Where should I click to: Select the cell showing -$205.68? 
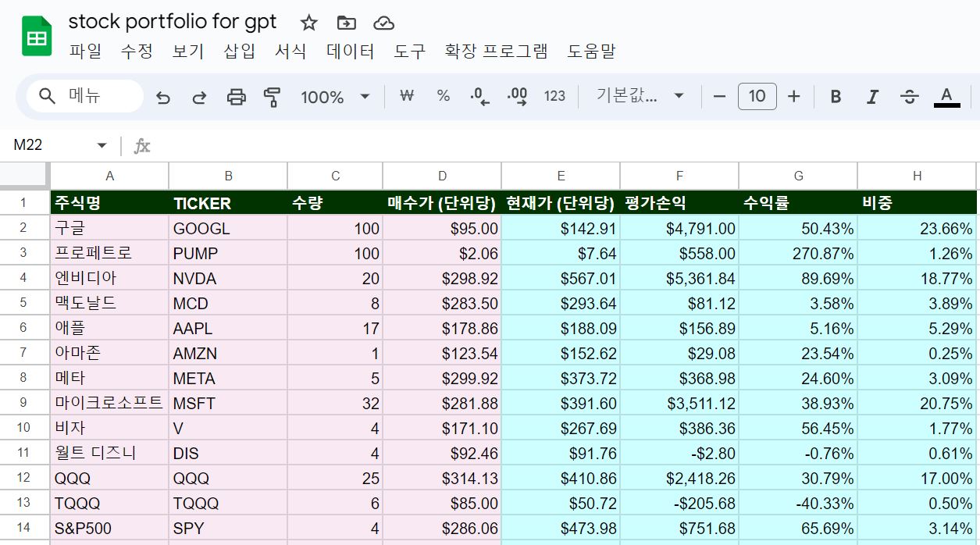point(679,503)
